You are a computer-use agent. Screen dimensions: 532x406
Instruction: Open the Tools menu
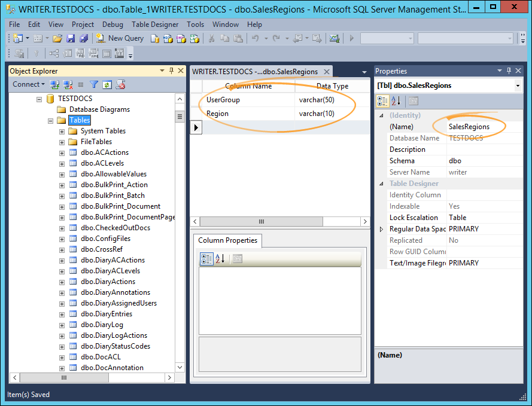pyautogui.click(x=196, y=25)
